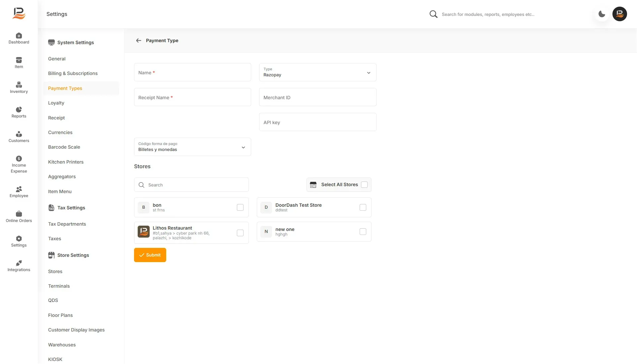Open QDS link
The width and height of the screenshot is (637, 364).
click(x=53, y=300)
